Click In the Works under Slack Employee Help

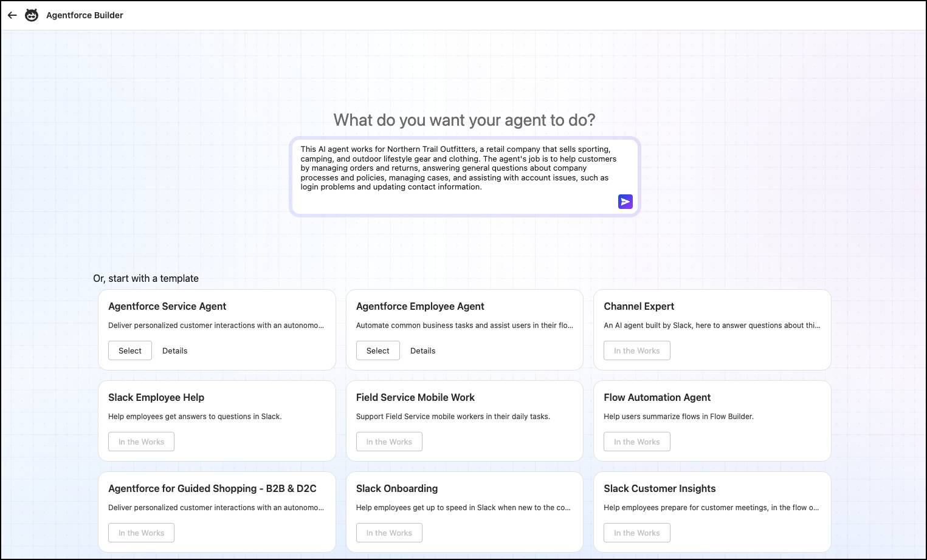142,442
